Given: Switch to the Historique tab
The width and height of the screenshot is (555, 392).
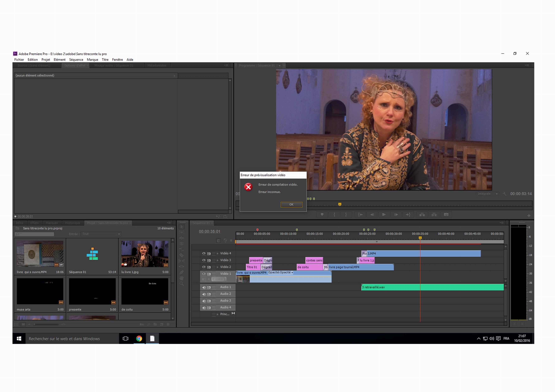Looking at the screenshot, I should 72,223.
